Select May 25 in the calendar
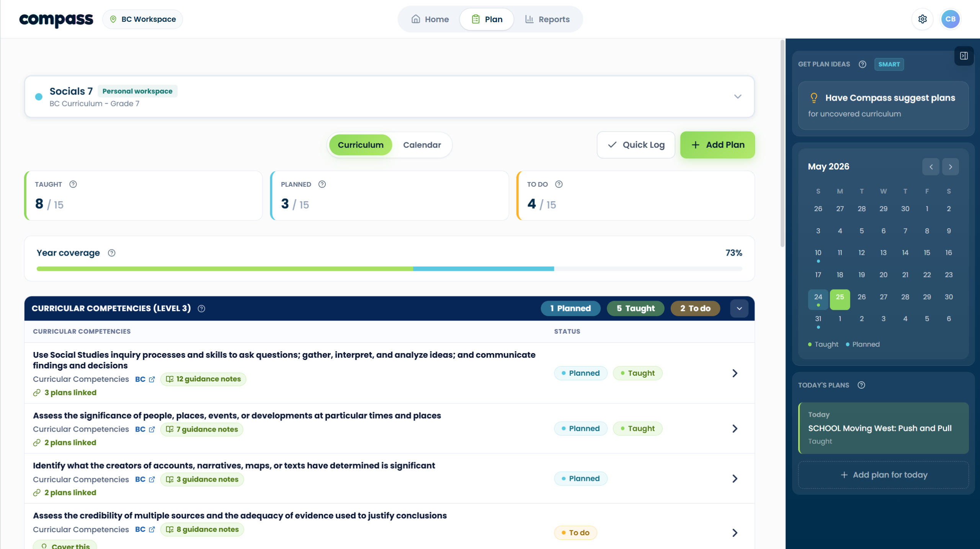 click(x=840, y=300)
